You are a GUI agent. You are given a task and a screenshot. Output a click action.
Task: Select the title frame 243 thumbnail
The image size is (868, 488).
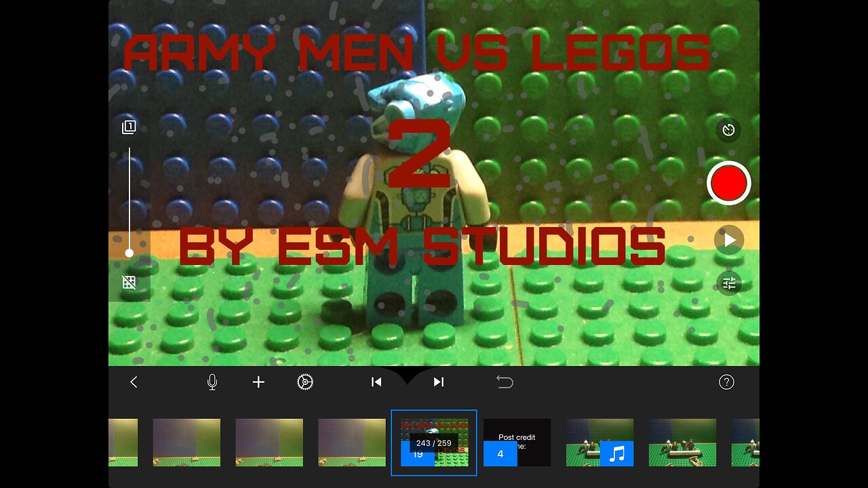coord(434,443)
